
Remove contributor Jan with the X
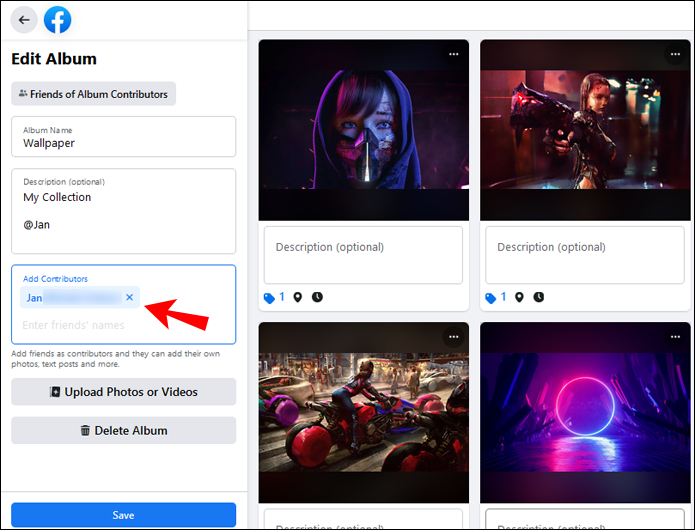pyautogui.click(x=129, y=297)
